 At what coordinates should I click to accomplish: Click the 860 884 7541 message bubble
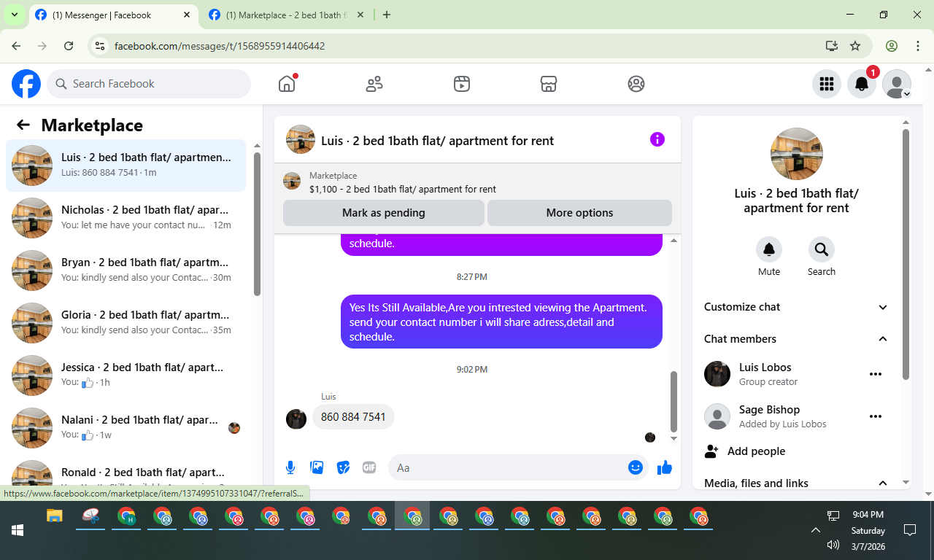[x=353, y=417]
